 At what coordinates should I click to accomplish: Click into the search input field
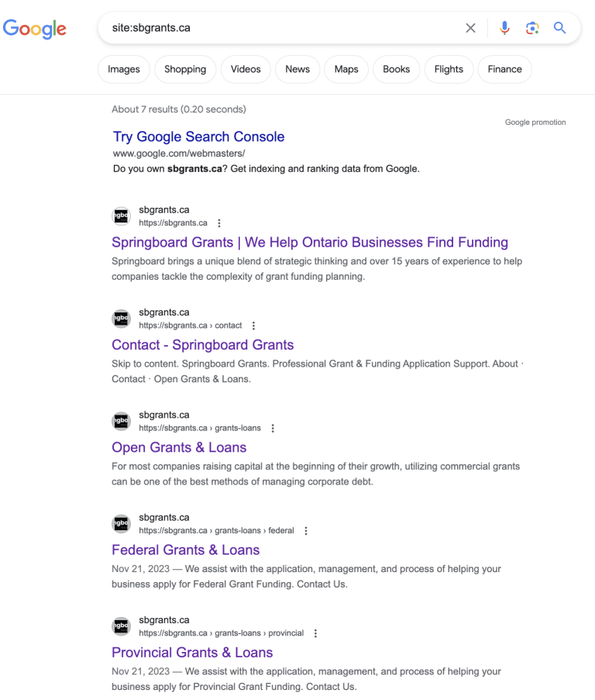click(279, 28)
